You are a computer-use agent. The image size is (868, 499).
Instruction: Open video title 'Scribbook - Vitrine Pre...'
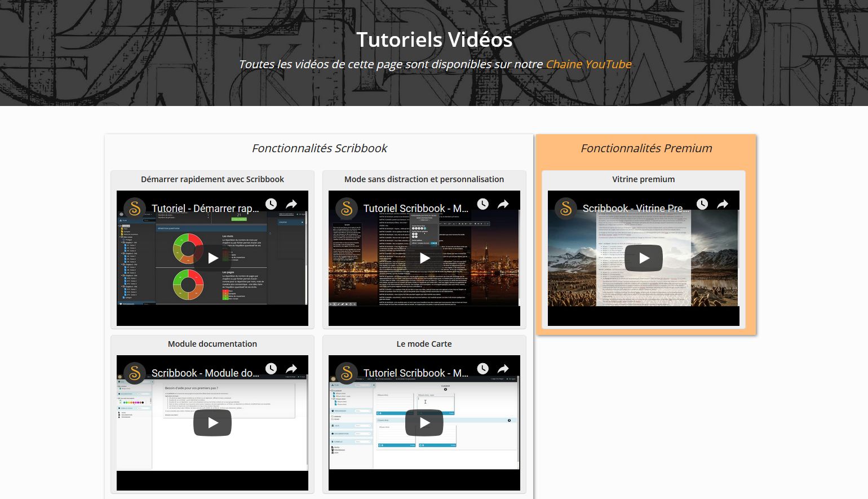point(636,209)
